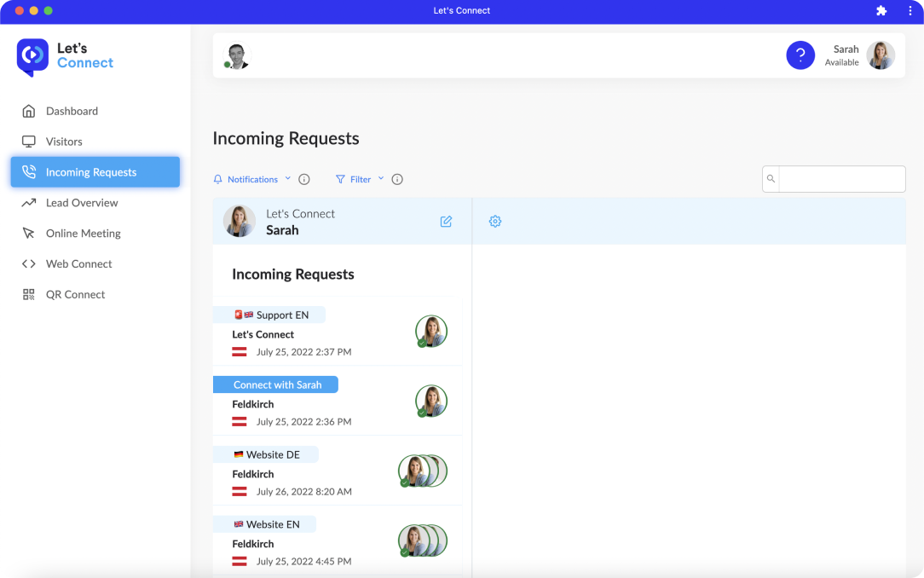Switch to the Incoming Requests sidebar tab
The height and width of the screenshot is (578, 924).
[x=90, y=171]
